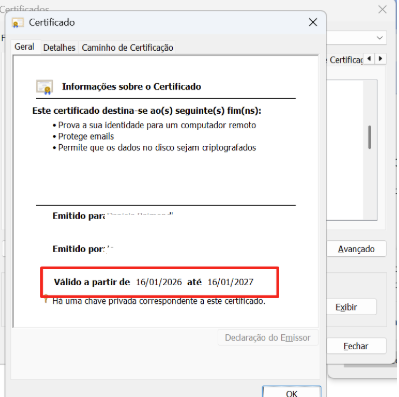This screenshot has height=397, width=399.
Task: Close the Certificado dialog
Action: pyautogui.click(x=313, y=22)
